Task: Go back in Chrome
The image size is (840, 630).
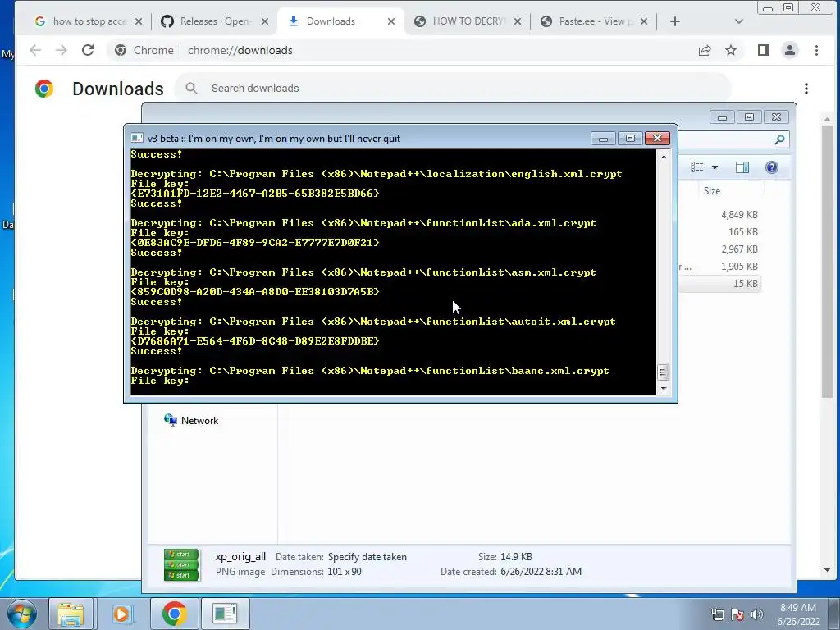Action: point(35,50)
